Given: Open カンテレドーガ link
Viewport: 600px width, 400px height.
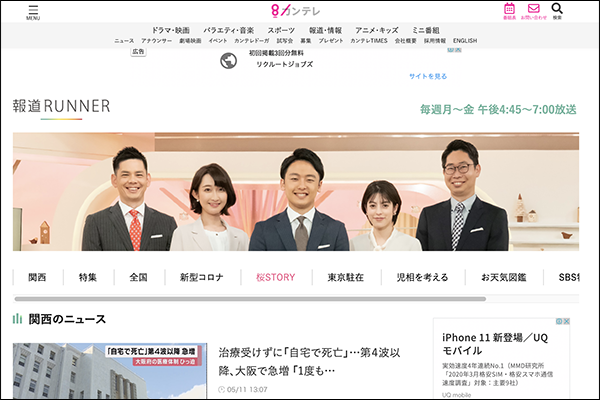Looking at the screenshot, I should [x=252, y=41].
